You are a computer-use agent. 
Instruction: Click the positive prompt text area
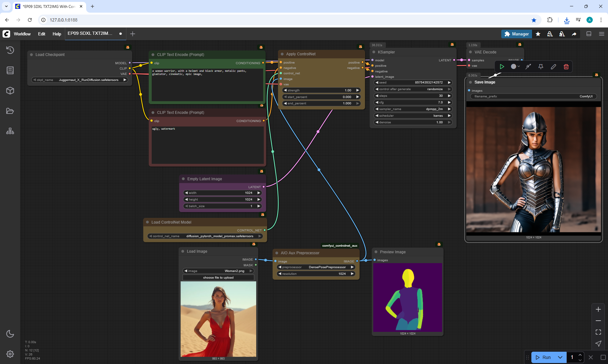coord(207,84)
